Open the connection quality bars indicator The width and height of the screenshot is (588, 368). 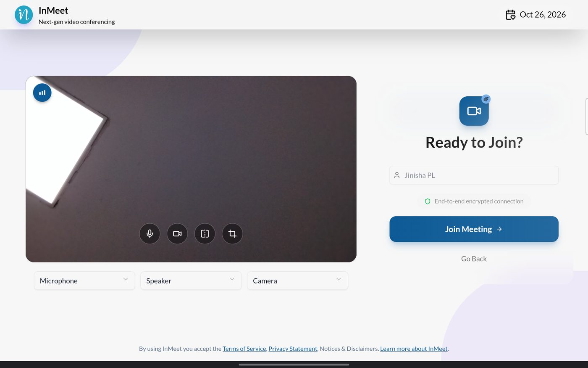tap(42, 93)
